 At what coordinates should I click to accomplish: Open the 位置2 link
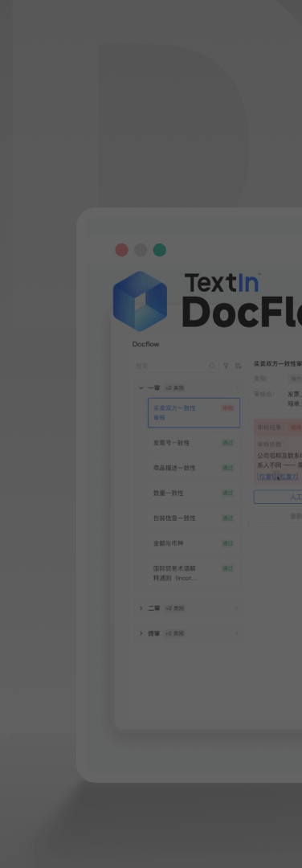pos(288,477)
